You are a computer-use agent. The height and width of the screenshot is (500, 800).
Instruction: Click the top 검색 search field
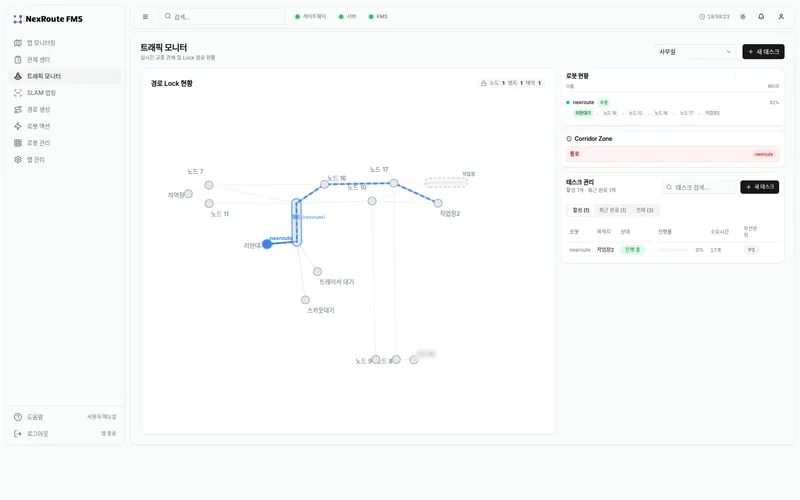223,17
